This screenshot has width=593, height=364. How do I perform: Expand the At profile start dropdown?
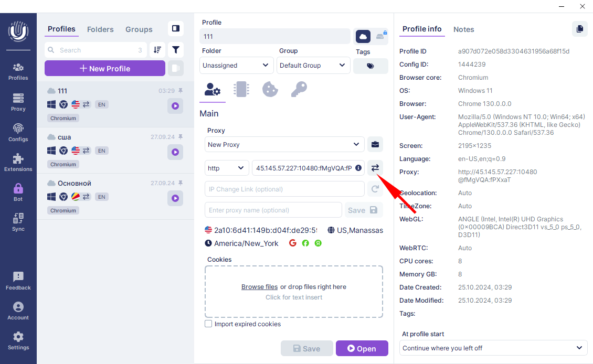493,348
